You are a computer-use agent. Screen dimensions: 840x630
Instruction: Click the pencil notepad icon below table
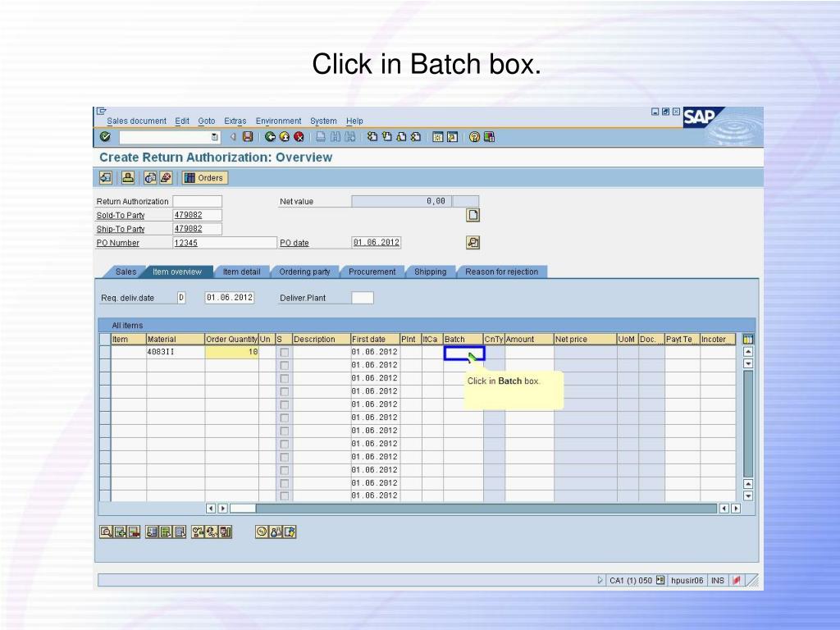pyautogui.click(x=290, y=532)
